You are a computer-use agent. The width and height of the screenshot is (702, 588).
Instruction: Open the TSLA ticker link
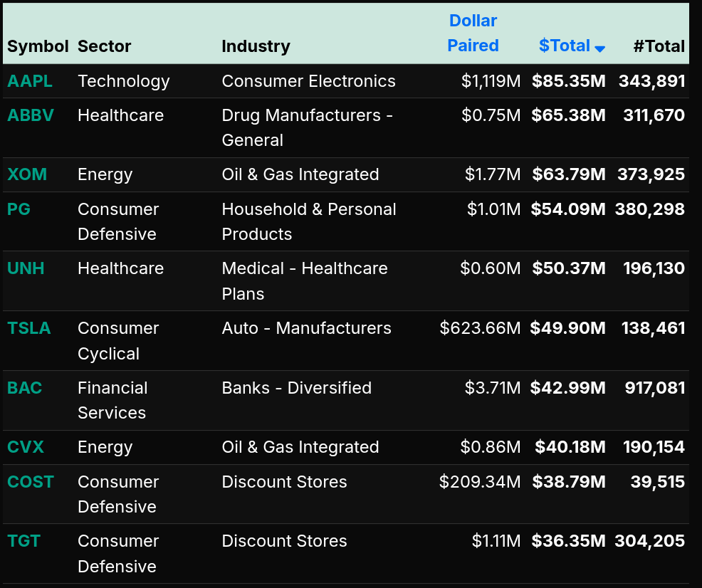pos(29,328)
